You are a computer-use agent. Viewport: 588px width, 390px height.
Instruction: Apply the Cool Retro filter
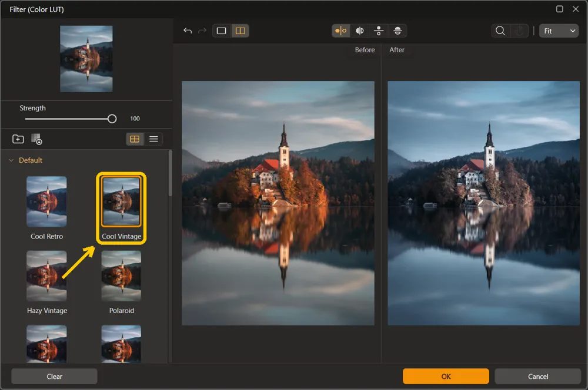click(46, 201)
